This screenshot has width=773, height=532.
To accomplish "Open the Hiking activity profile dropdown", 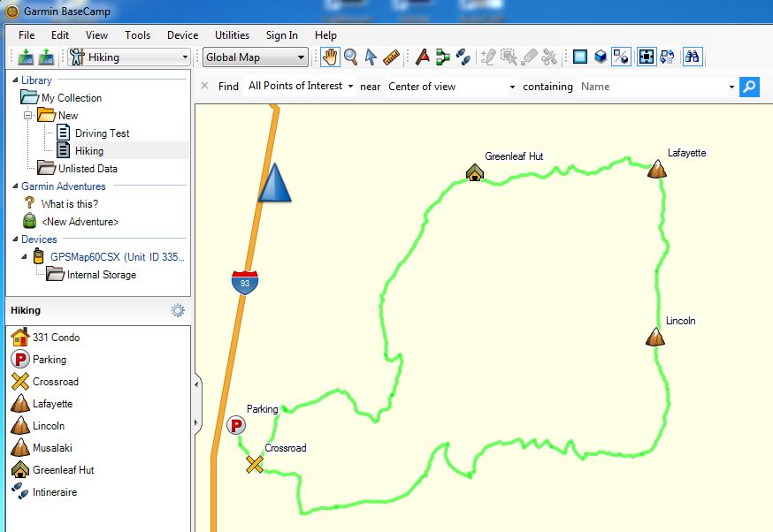I will click(x=129, y=57).
